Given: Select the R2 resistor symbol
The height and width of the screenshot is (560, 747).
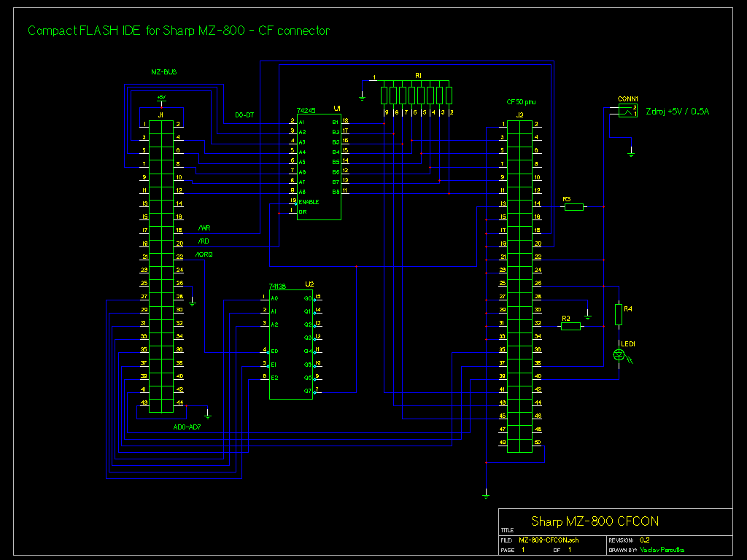Looking at the screenshot, I should click(x=570, y=326).
